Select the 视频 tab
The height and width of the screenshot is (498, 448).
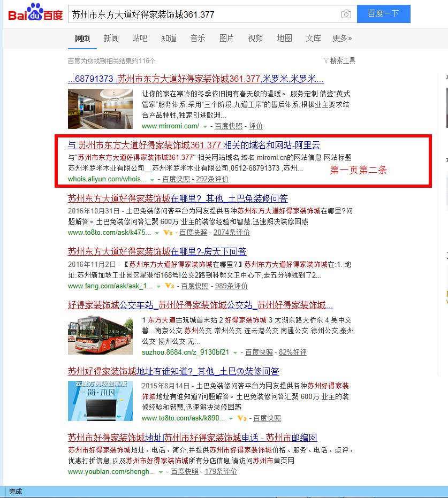pos(255,38)
